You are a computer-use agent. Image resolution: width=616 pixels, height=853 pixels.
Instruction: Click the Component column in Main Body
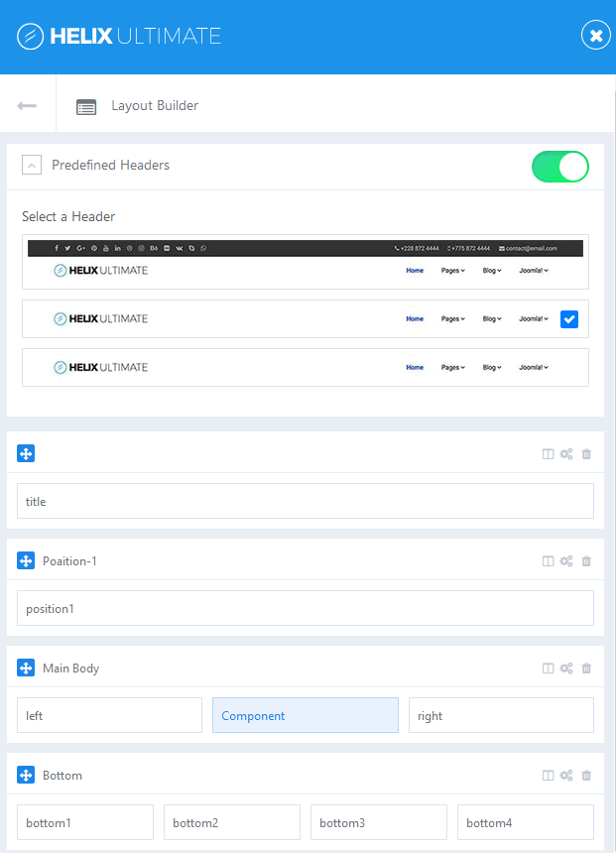(305, 715)
